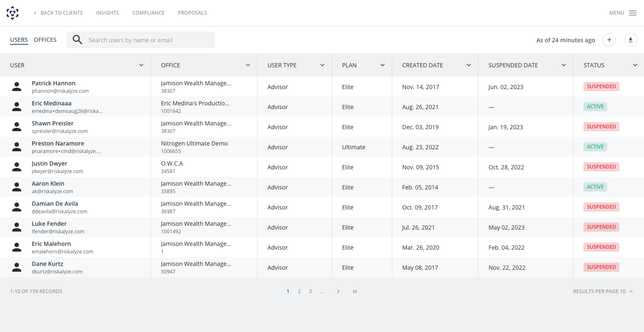Image resolution: width=644 pixels, height=332 pixels.
Task: Open the hamburger menu icon
Action: pos(633,13)
